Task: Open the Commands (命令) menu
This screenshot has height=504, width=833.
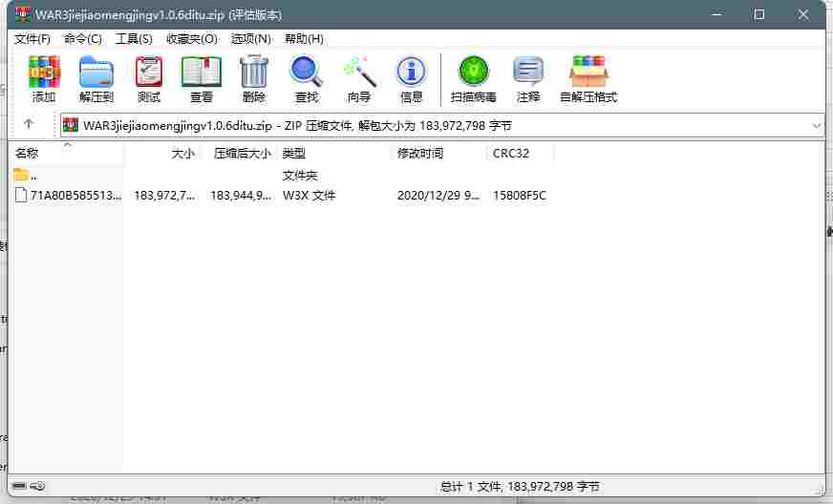Action: click(83, 39)
